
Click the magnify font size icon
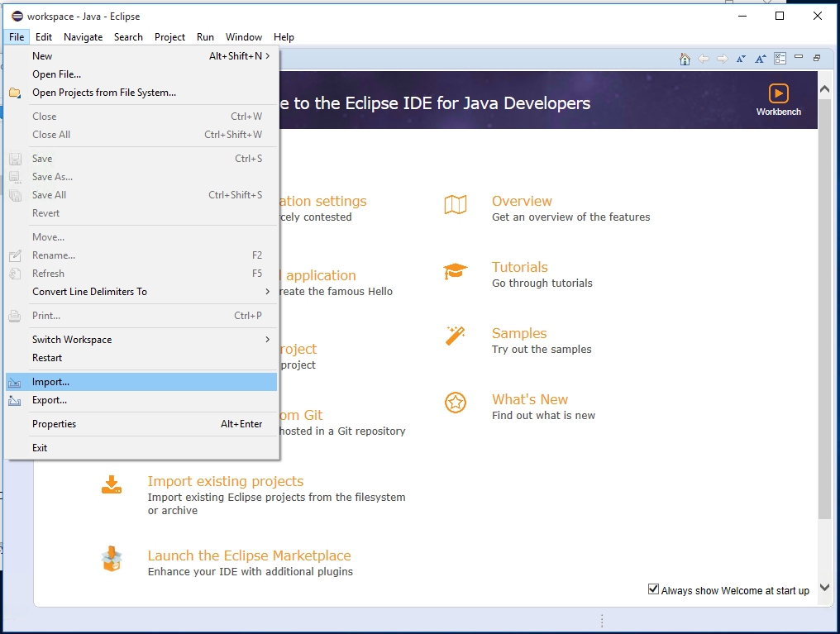tap(761, 59)
